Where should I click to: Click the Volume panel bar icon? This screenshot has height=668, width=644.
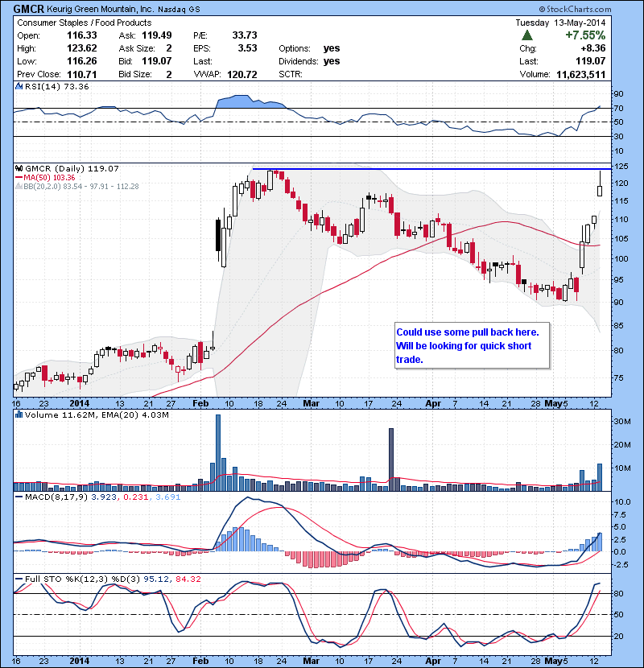tap(19, 414)
